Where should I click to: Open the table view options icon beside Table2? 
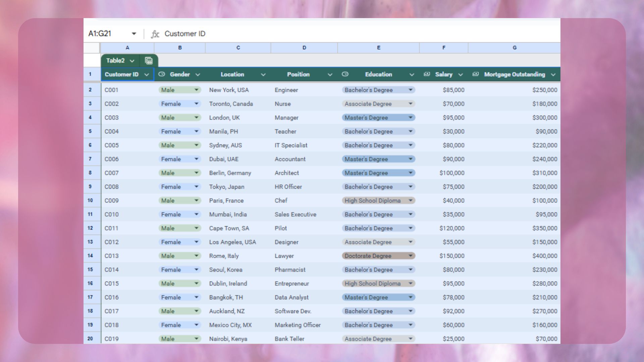[149, 61]
